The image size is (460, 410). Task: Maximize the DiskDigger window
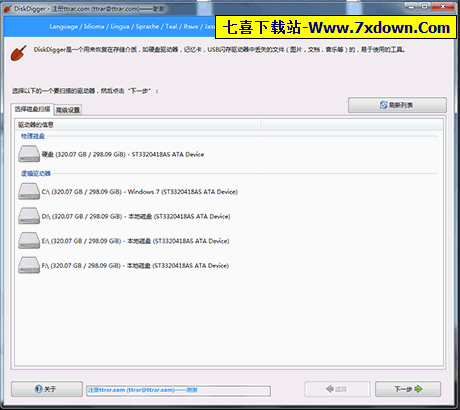pyautogui.click(x=425, y=7)
